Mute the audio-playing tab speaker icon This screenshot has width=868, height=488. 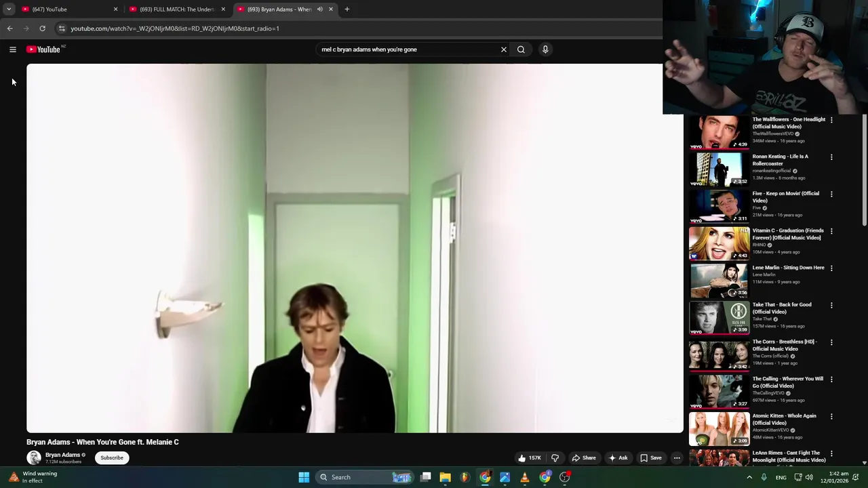319,9
